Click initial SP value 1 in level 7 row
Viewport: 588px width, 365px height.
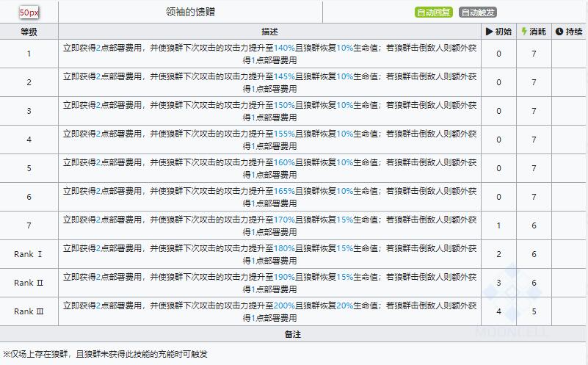[498, 225]
